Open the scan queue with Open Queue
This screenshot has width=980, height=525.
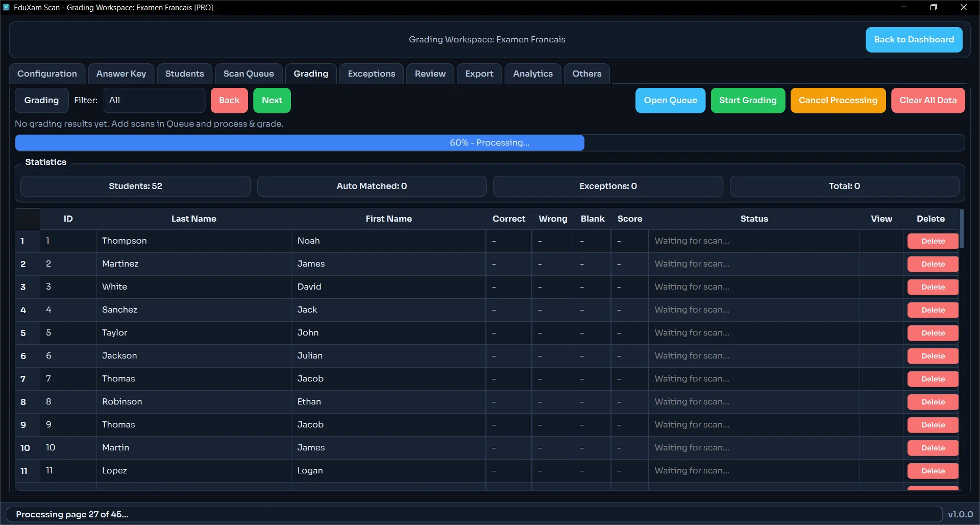[670, 100]
